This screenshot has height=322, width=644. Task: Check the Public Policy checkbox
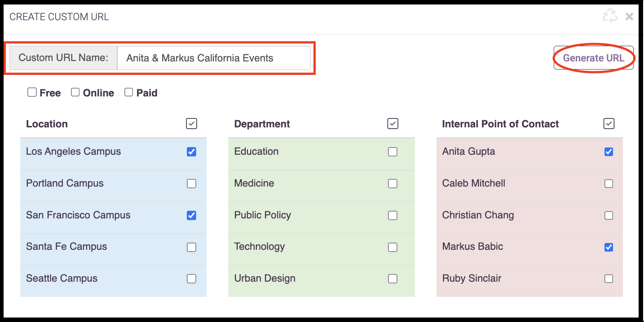coord(393,216)
